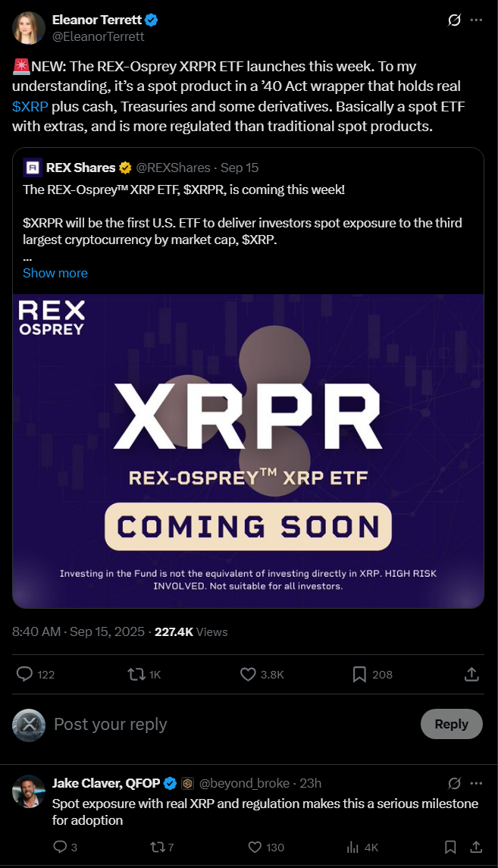The image size is (498, 868).
Task: Open the @REXShares handle in quoted post
Action: coord(173,168)
